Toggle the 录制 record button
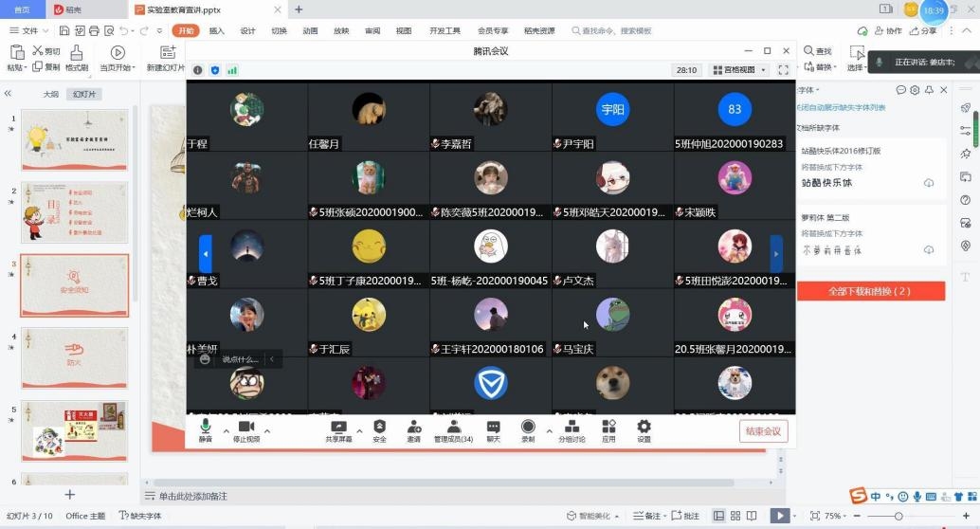 click(x=528, y=429)
